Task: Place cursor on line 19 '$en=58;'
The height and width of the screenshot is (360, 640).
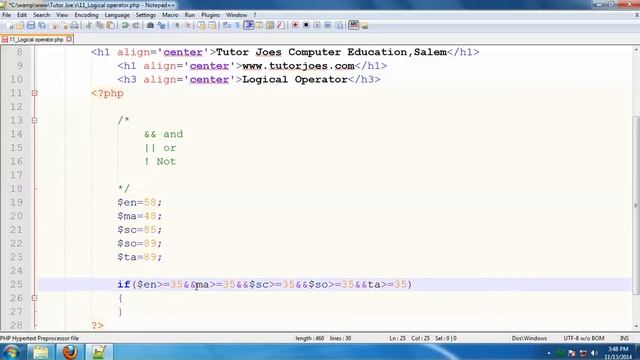Action: (x=140, y=202)
